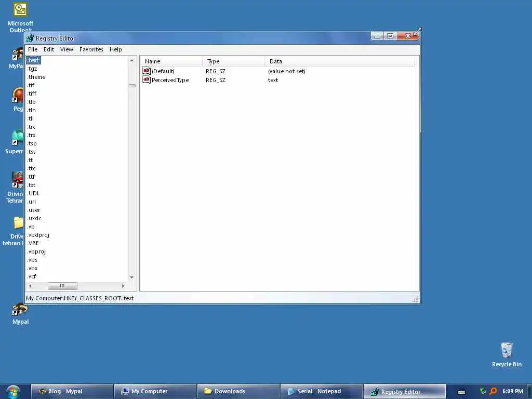Screen dimensions: 532x399
Task: Click the '(value not set)' data cell
Action: 287,71
